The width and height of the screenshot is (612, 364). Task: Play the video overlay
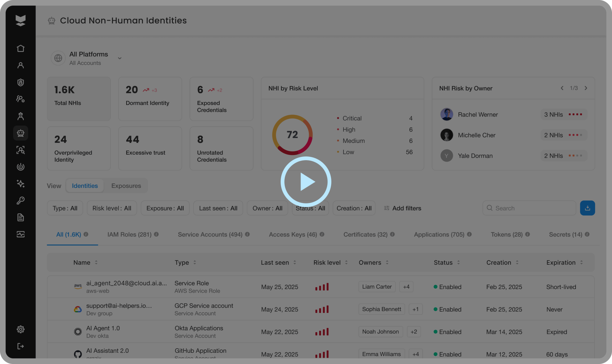click(306, 182)
